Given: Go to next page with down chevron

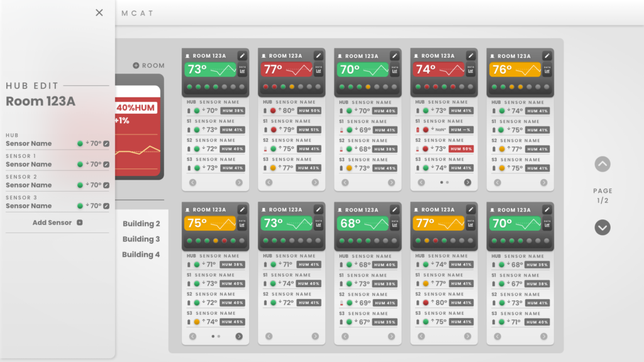Looking at the screenshot, I should [x=602, y=228].
